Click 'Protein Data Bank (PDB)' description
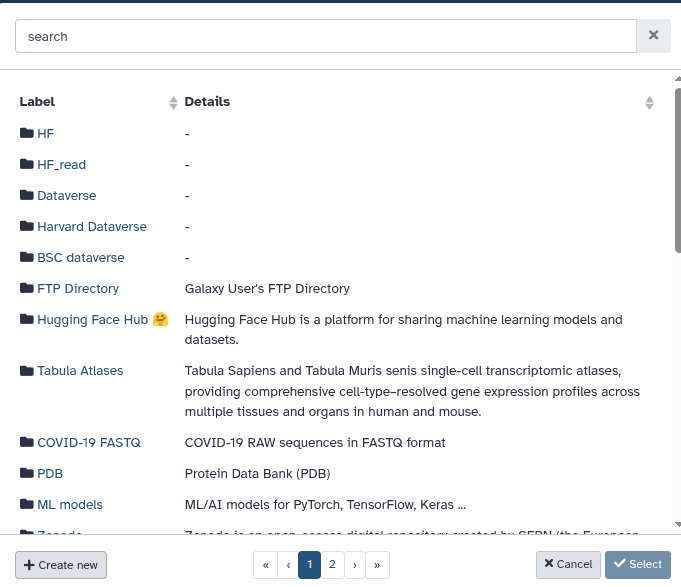This screenshot has height=587, width=681. 258,474
